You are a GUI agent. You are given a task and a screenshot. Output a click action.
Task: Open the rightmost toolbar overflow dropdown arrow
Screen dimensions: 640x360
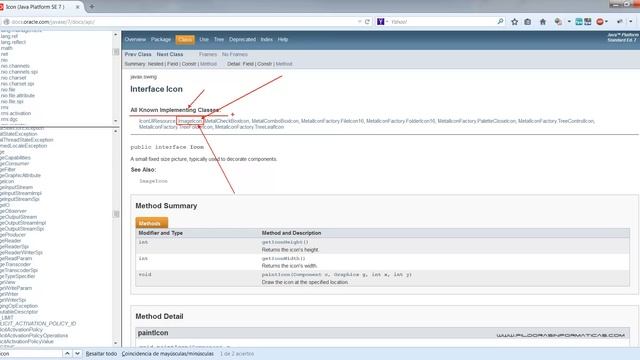[631, 22]
